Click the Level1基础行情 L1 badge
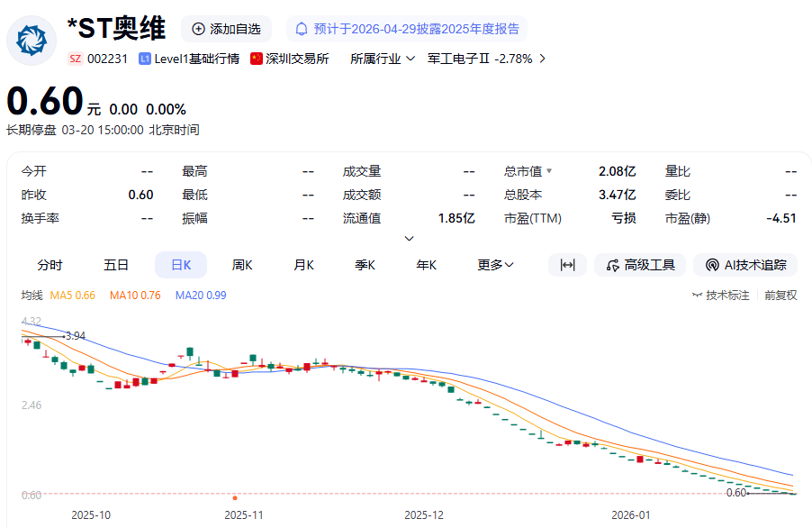This screenshot has height=528, width=812. [x=145, y=59]
